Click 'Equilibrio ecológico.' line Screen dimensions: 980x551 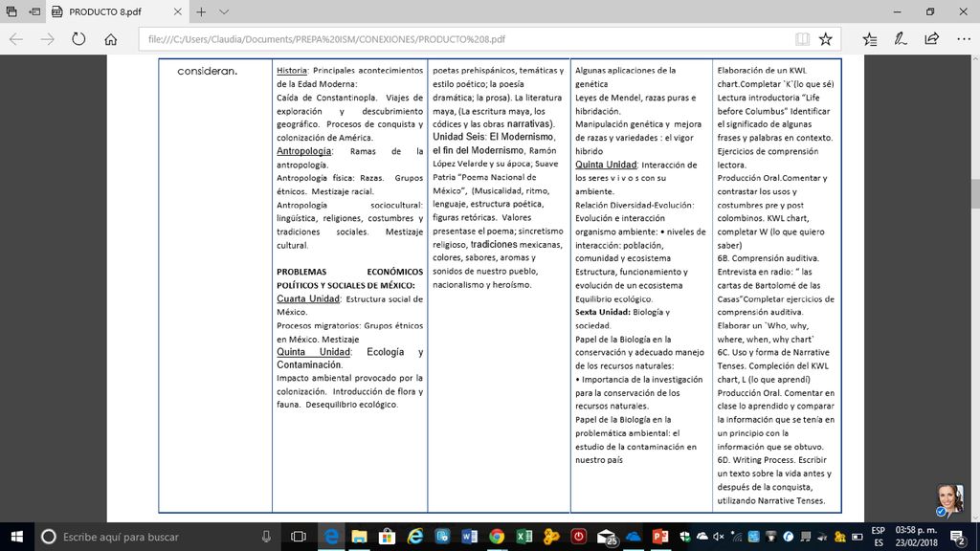[613, 298]
